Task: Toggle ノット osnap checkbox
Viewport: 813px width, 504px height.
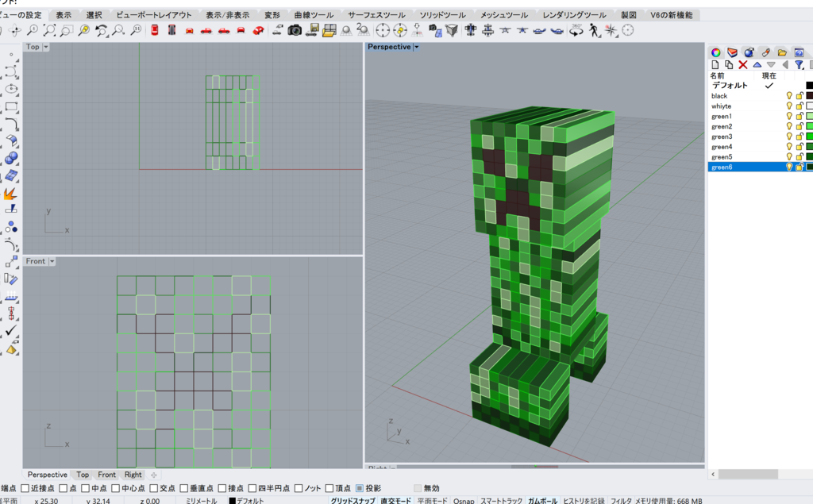Action: 299,488
